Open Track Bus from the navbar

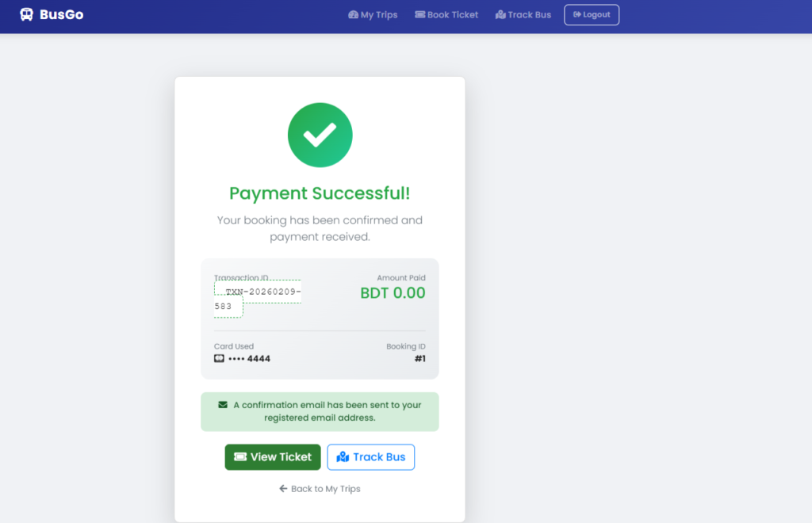pos(523,14)
